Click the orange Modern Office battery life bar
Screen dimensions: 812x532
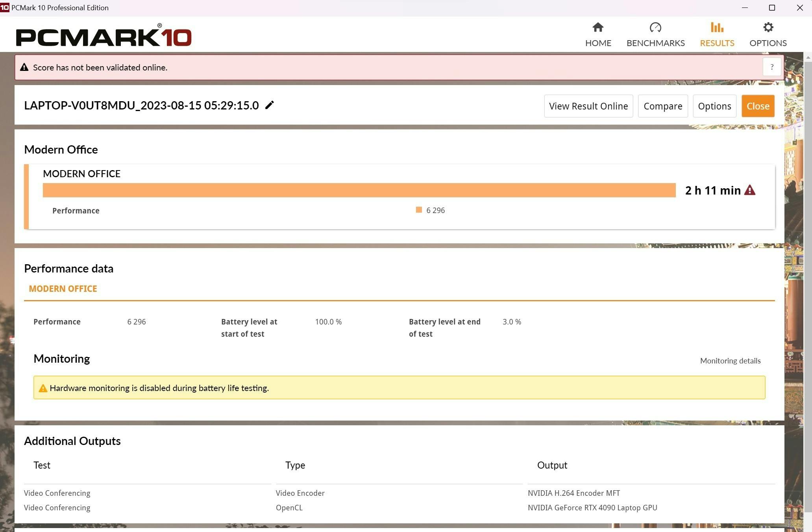[359, 190]
